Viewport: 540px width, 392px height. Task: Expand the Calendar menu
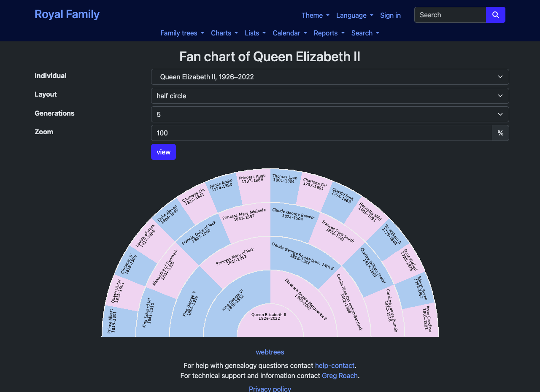pos(290,33)
